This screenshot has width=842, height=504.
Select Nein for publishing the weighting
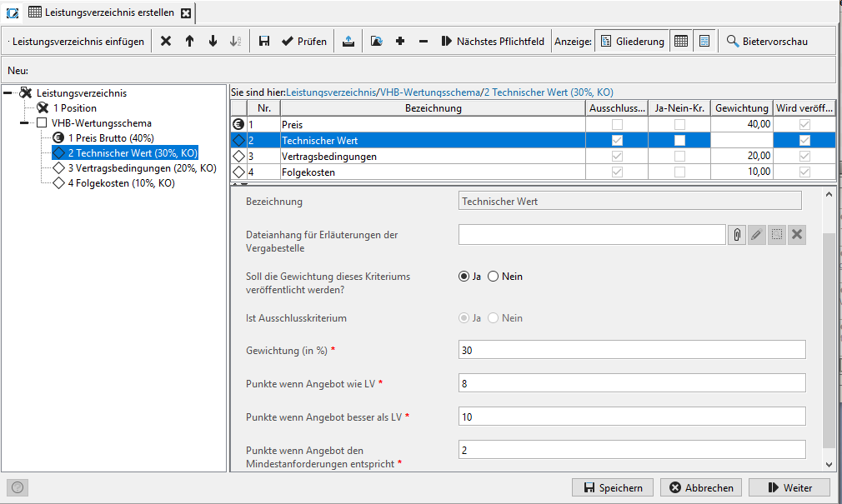[x=493, y=277]
